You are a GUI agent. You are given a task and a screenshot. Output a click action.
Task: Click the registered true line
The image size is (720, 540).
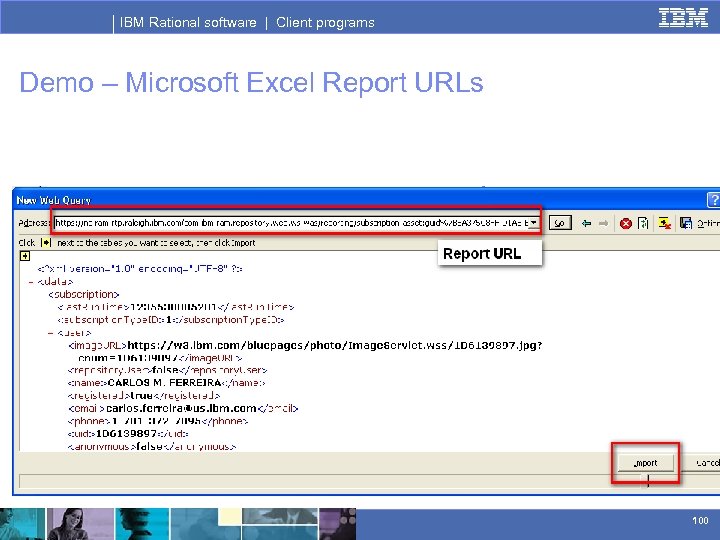(144, 395)
